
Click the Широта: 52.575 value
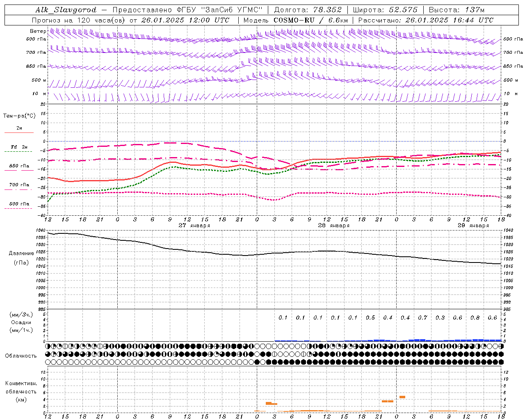point(385,9)
